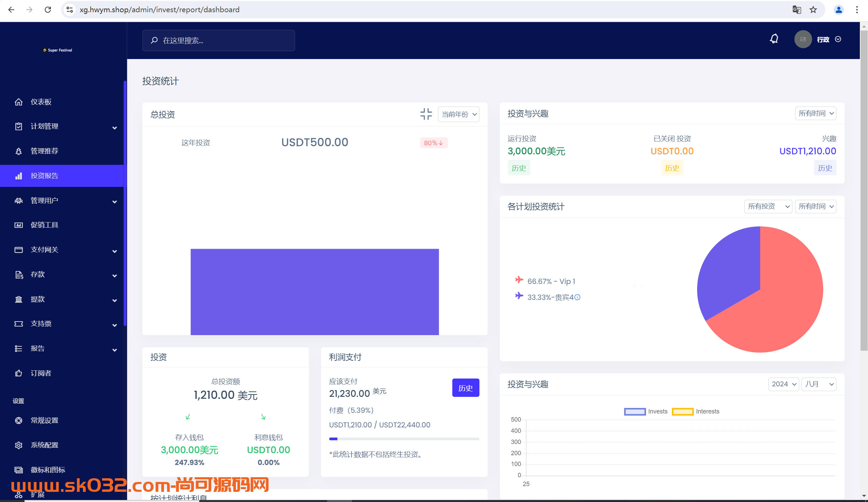Viewport: 868px width, 502px height.
Task: Click green 历史 button under 运行投资
Action: click(519, 168)
